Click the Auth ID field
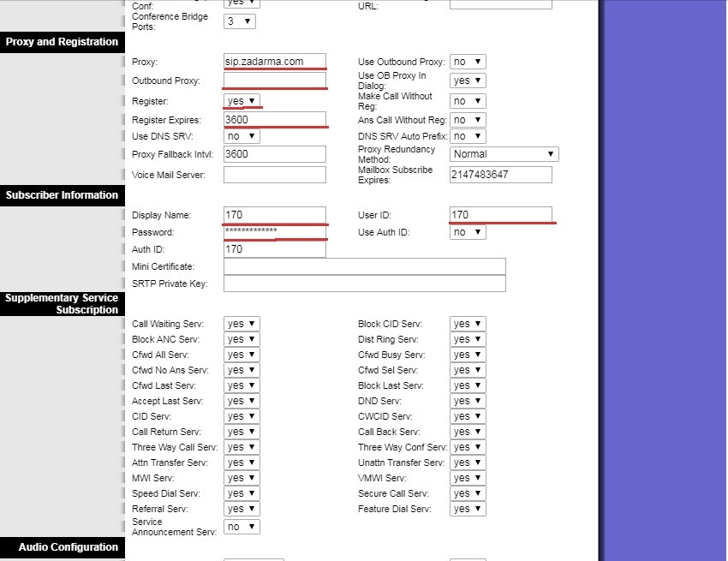Viewport: 728px width, 561px height. 275,249
